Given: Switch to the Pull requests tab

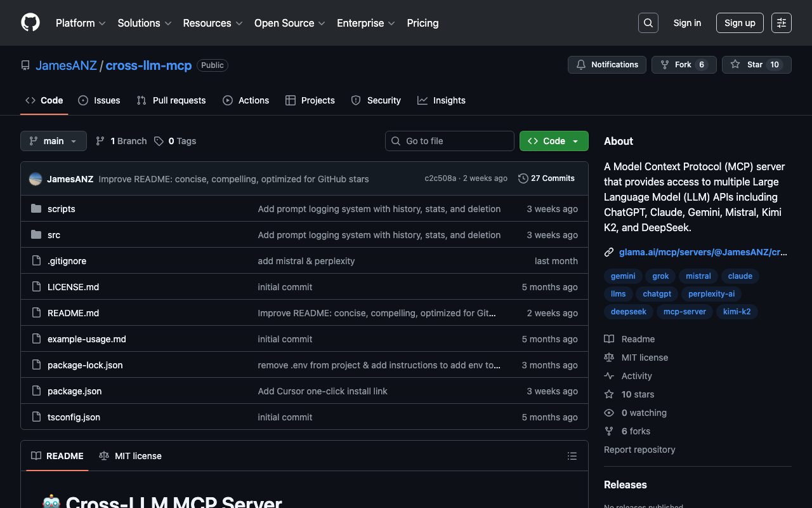Looking at the screenshot, I should pos(171,100).
